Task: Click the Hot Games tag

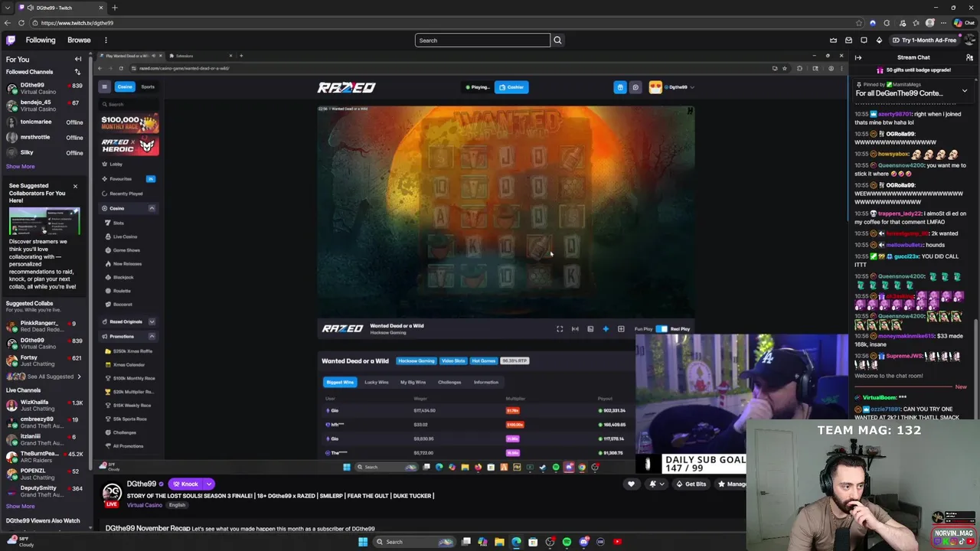Action: (484, 360)
